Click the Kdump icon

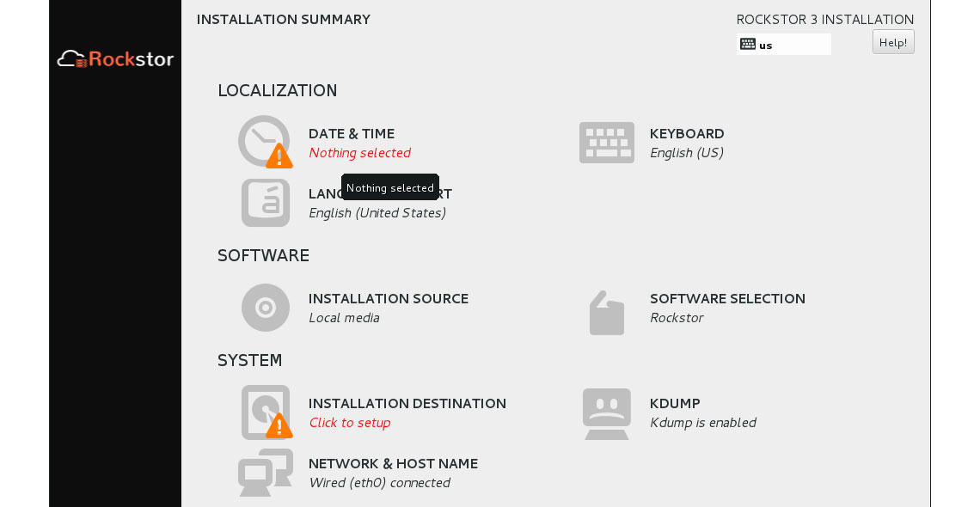pyautogui.click(x=606, y=413)
